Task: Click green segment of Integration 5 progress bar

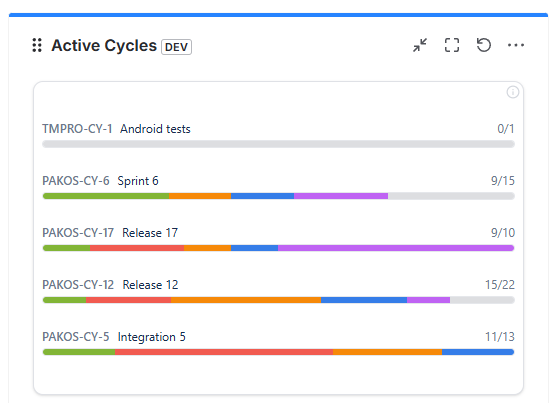Action: pyautogui.click(x=79, y=352)
